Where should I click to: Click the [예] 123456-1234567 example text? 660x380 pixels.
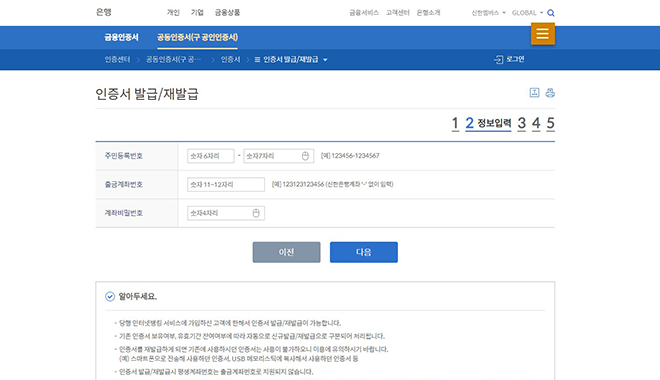[350, 156]
